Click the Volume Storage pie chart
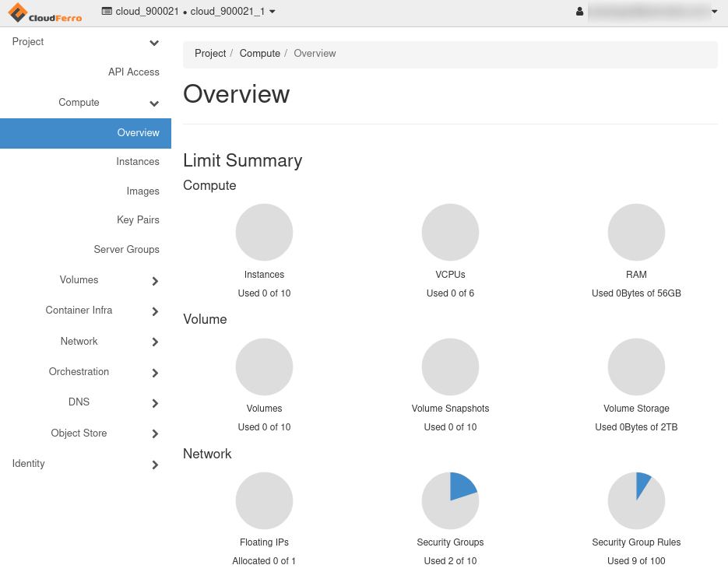Image resolution: width=728 pixels, height=572 pixels. 637,367
